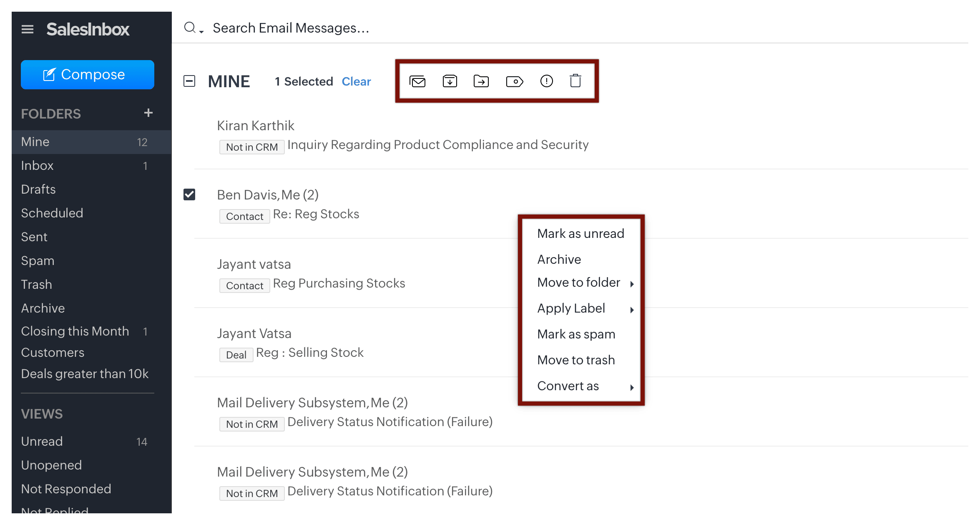Open the hamburger menu beside SalesInbox
The height and width of the screenshot is (525, 980).
(28, 29)
